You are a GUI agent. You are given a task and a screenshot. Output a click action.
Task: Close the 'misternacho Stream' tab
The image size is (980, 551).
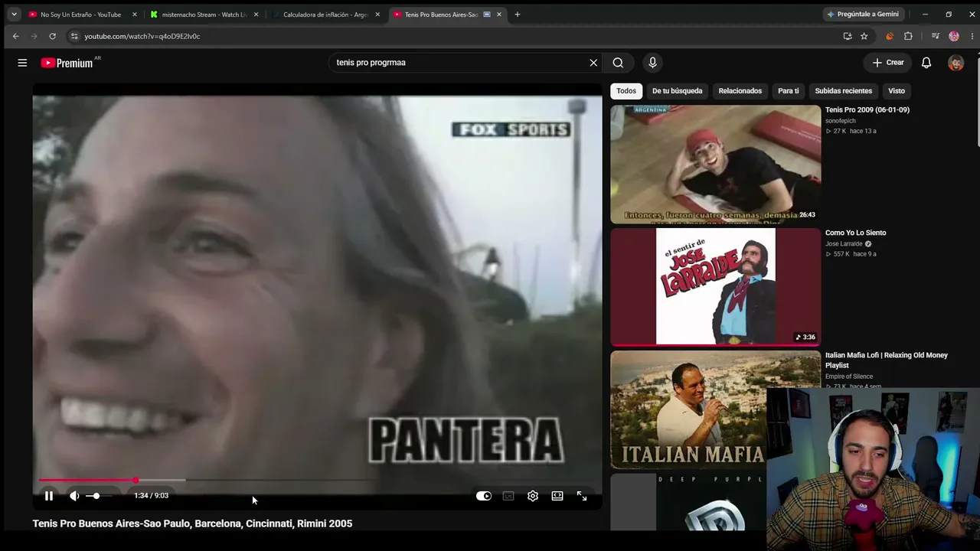pos(256,15)
